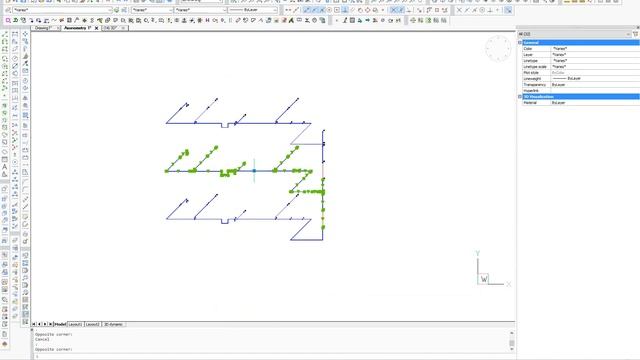Click the quick select icon in Properties panel
This screenshot has width=640, height=360.
point(636,34)
